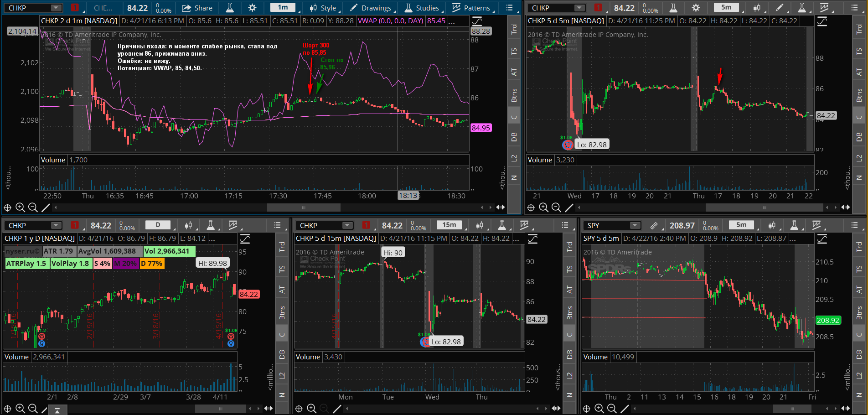The height and width of the screenshot is (415, 868).
Task: Select C side tab in 15m chart
Action: [570, 334]
